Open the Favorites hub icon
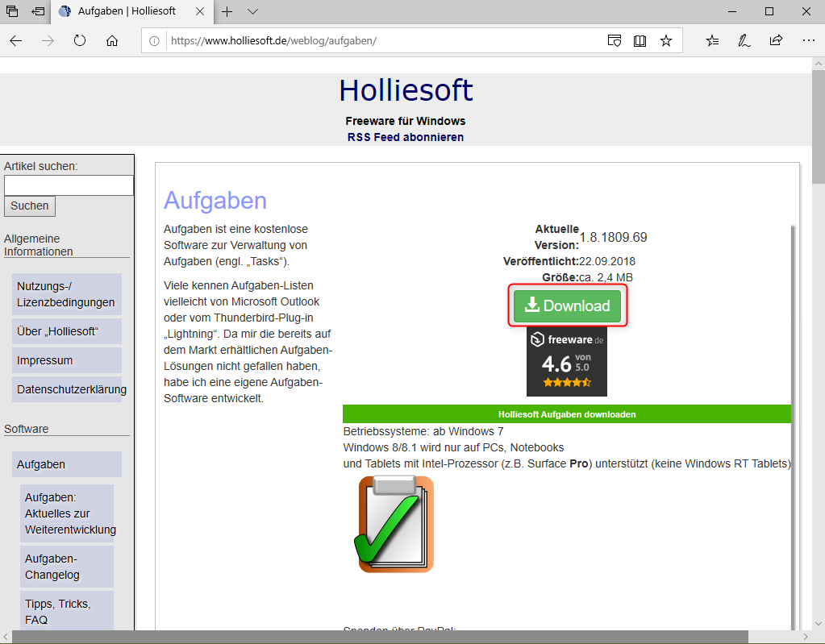This screenshot has height=644, width=825. coord(712,40)
